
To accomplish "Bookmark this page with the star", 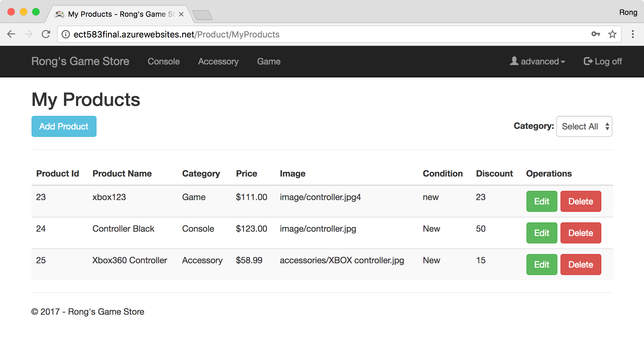I will 612,34.
